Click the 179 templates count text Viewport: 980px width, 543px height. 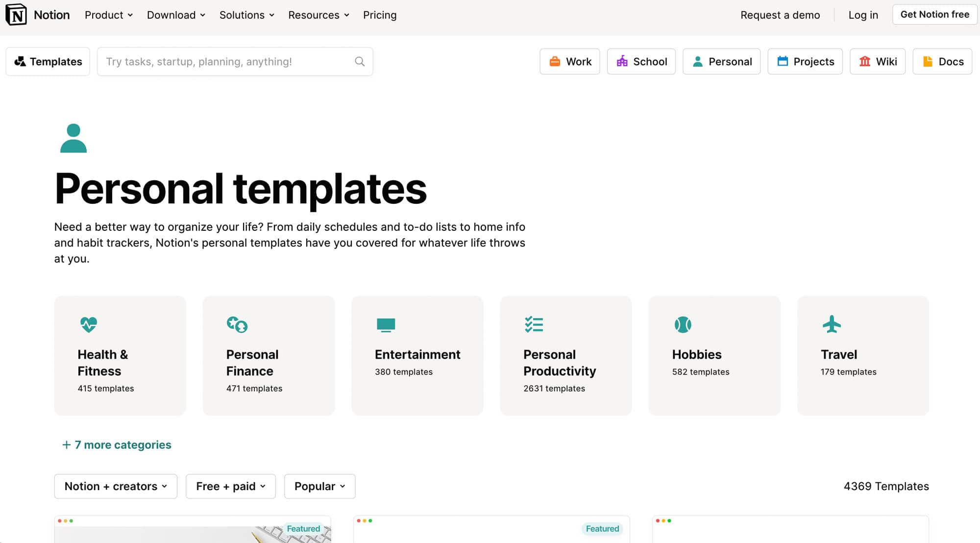849,371
